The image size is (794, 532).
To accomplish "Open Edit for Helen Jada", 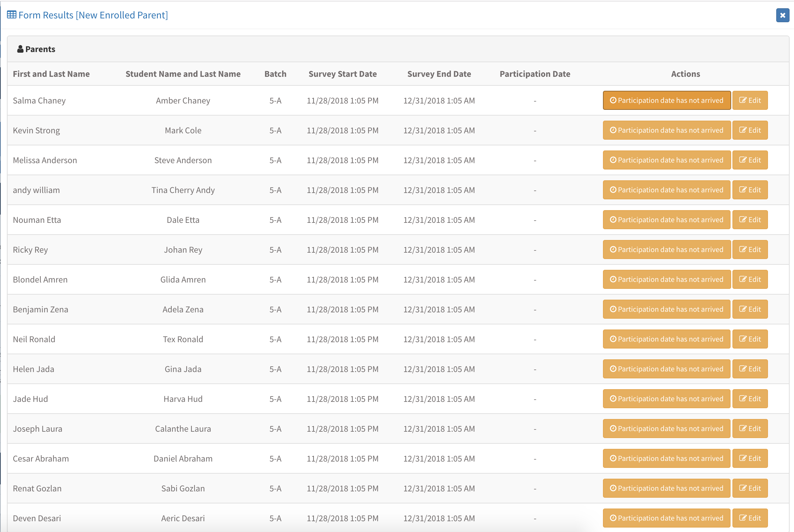I will pos(750,369).
